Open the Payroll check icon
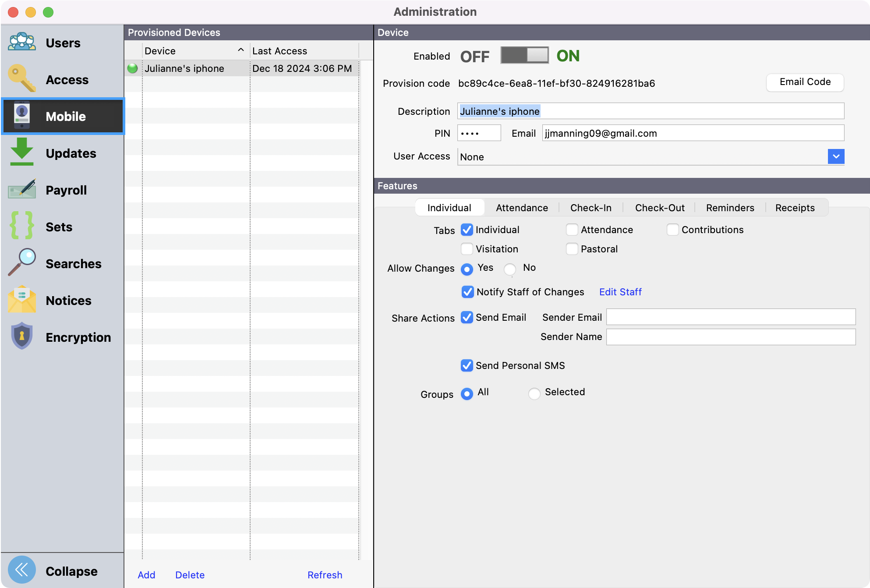Image resolution: width=870 pixels, height=588 pixels. click(21, 189)
